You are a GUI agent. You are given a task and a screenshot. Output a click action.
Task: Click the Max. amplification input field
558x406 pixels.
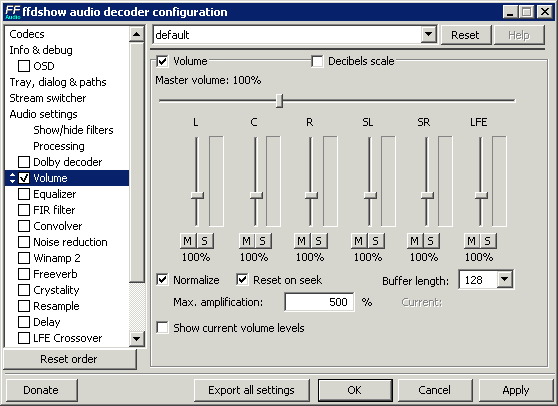pos(319,302)
